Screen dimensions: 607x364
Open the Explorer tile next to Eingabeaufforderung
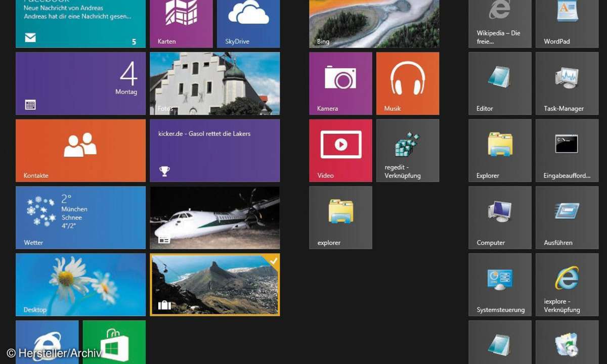(x=500, y=151)
